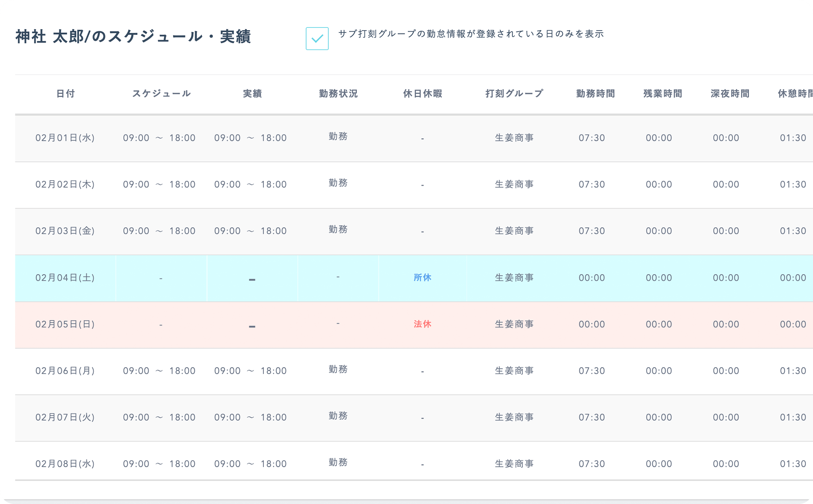Click the 勤務時間 column header

coord(596,94)
